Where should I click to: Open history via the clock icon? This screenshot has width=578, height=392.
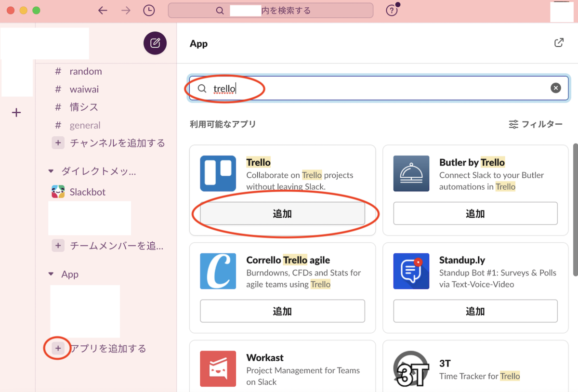coord(149,10)
